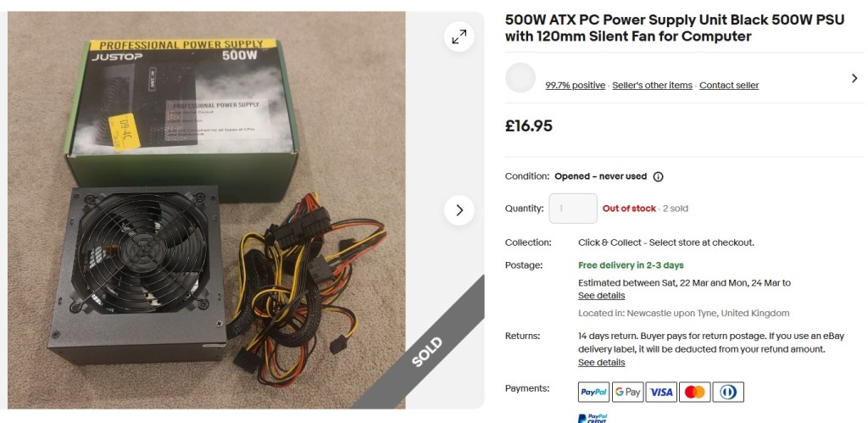Click the 2 sold text

coord(676,209)
